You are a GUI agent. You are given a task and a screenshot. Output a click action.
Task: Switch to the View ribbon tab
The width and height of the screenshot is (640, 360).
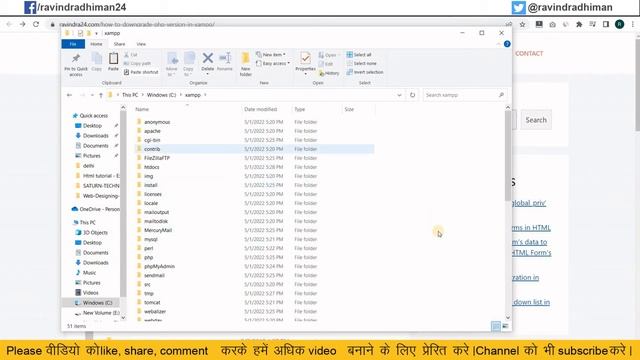141,44
